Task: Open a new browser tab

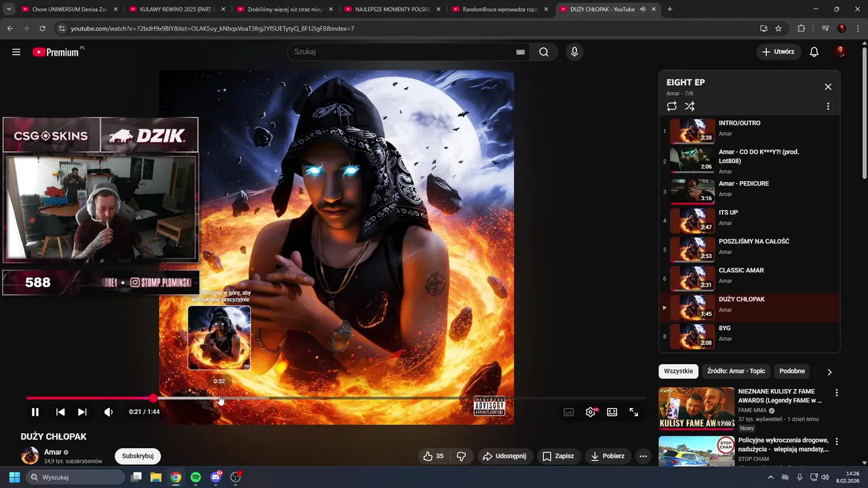Action: (x=670, y=9)
